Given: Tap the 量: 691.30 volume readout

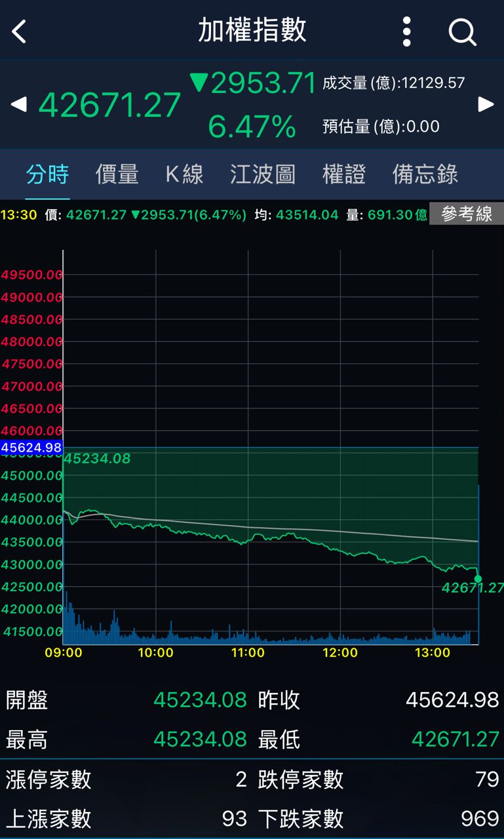Looking at the screenshot, I should click(x=387, y=215).
